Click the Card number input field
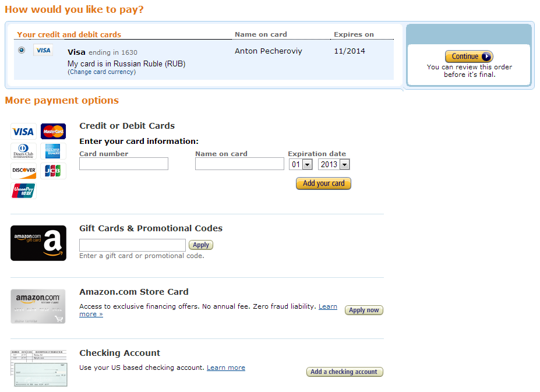 click(x=123, y=164)
